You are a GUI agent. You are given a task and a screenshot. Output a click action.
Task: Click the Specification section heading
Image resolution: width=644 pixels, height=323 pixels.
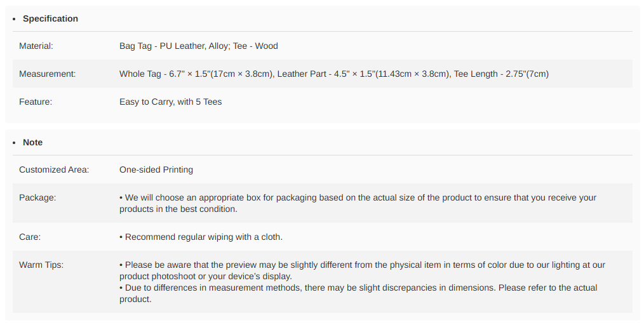point(50,18)
